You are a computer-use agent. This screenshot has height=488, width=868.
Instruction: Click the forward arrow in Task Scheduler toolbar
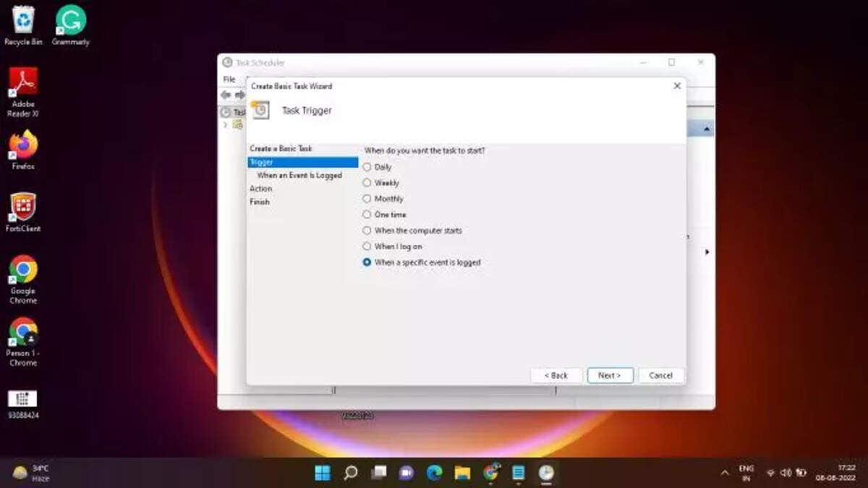(239, 95)
